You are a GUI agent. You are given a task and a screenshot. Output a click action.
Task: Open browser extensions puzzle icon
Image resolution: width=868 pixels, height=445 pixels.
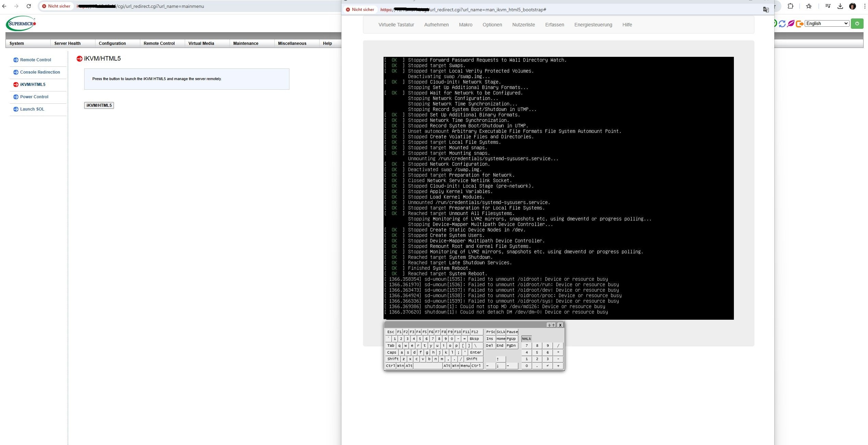[790, 6]
